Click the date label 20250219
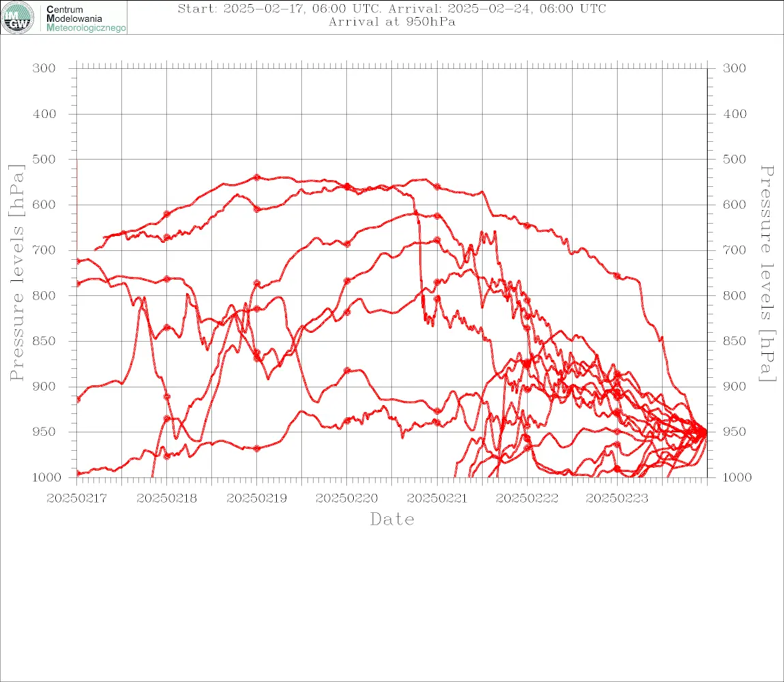 (x=256, y=499)
